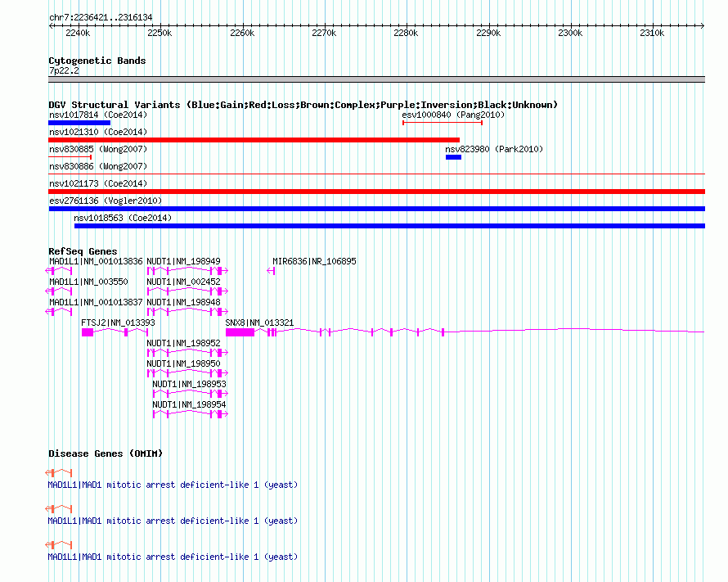Click the 7p22.2 band label

click(64, 70)
